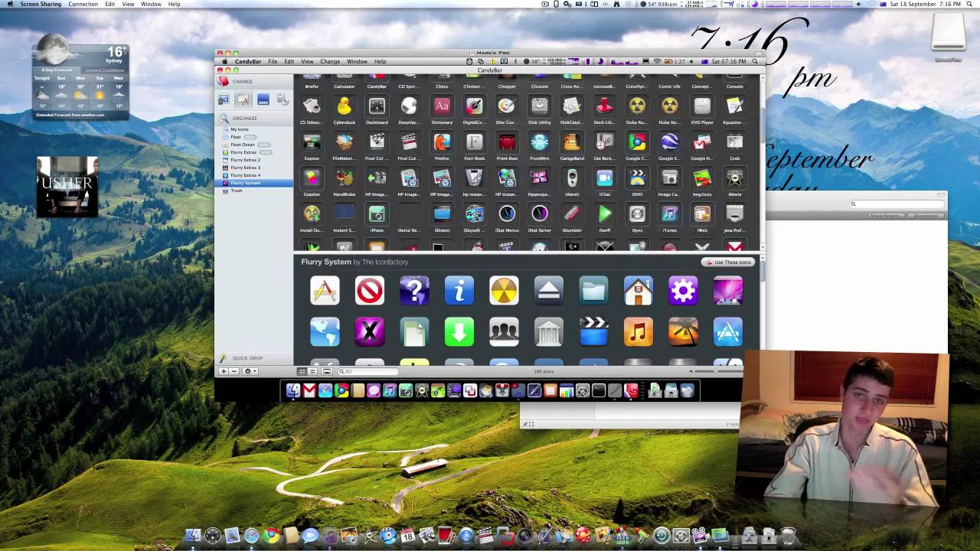Adjust the icon size slider

715,371
